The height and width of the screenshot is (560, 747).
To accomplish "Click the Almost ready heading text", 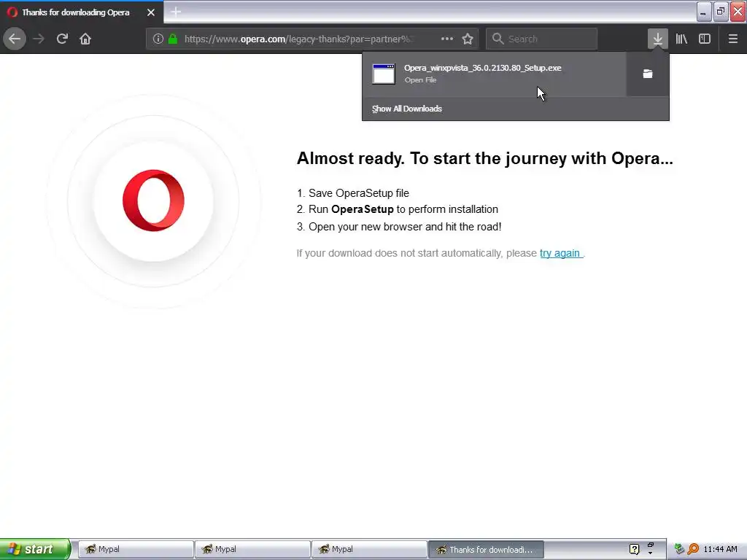I will (484, 158).
